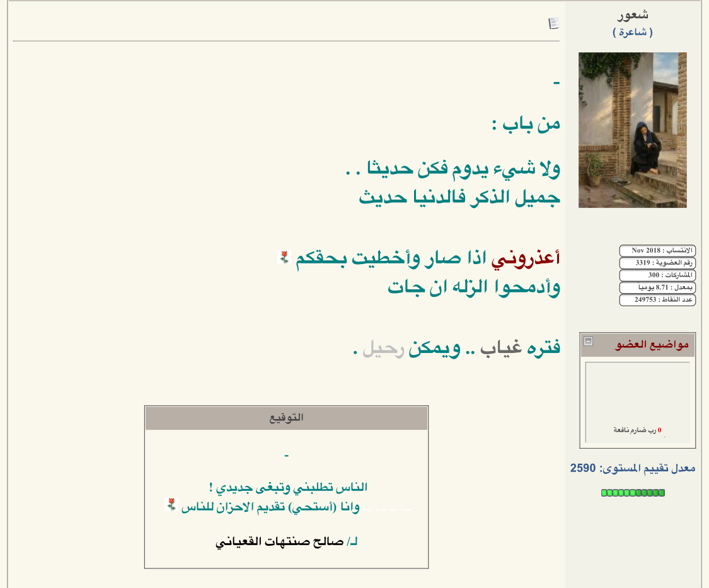Click the post document icon
This screenshot has height=588, width=709.
(x=553, y=23)
